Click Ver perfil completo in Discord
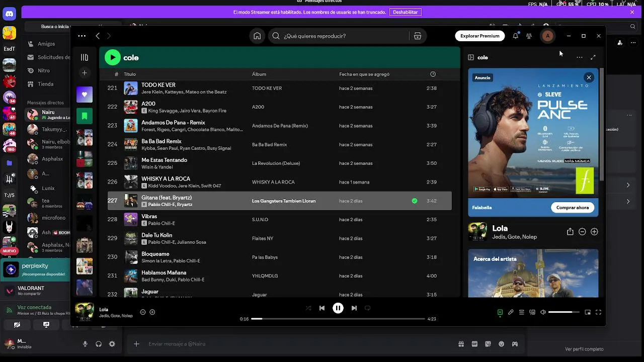The height and width of the screenshot is (362, 644). click(x=584, y=349)
